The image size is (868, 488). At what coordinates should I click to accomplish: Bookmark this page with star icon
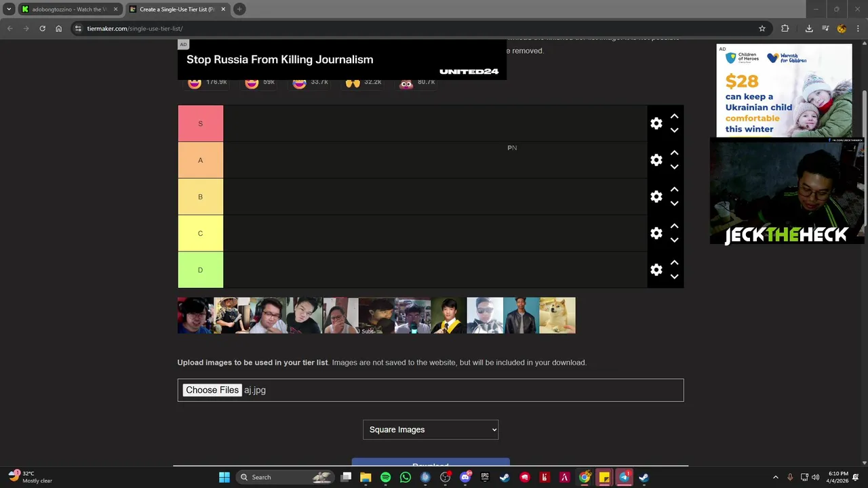pyautogui.click(x=762, y=28)
